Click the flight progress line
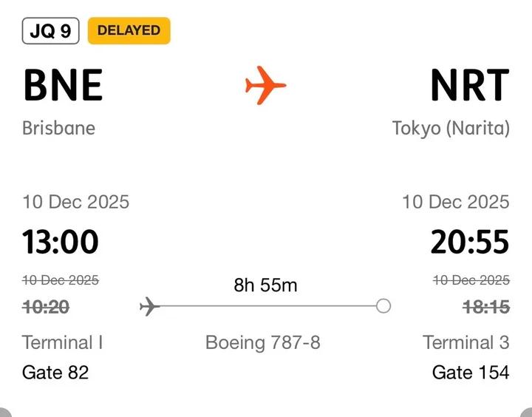This screenshot has height=417, width=532. point(266,306)
